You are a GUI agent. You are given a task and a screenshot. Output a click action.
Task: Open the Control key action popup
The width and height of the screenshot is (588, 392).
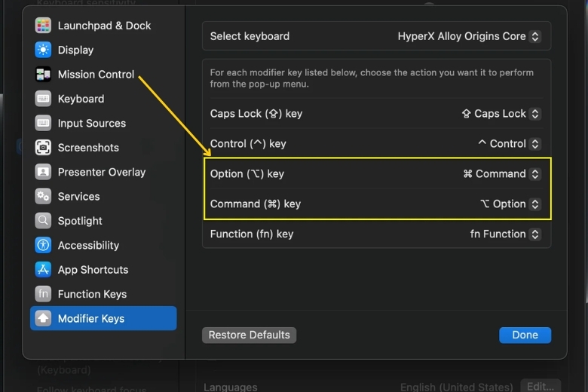click(x=509, y=144)
